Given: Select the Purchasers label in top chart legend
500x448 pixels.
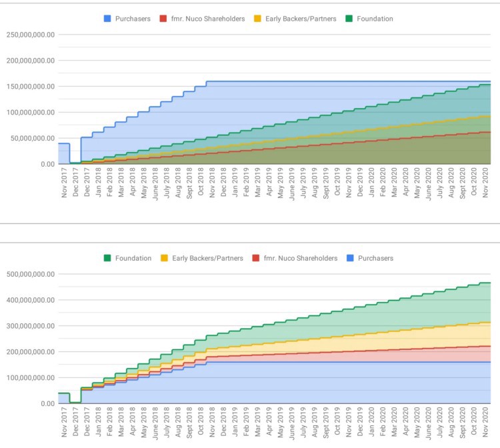Looking at the screenshot, I should 133,19.
